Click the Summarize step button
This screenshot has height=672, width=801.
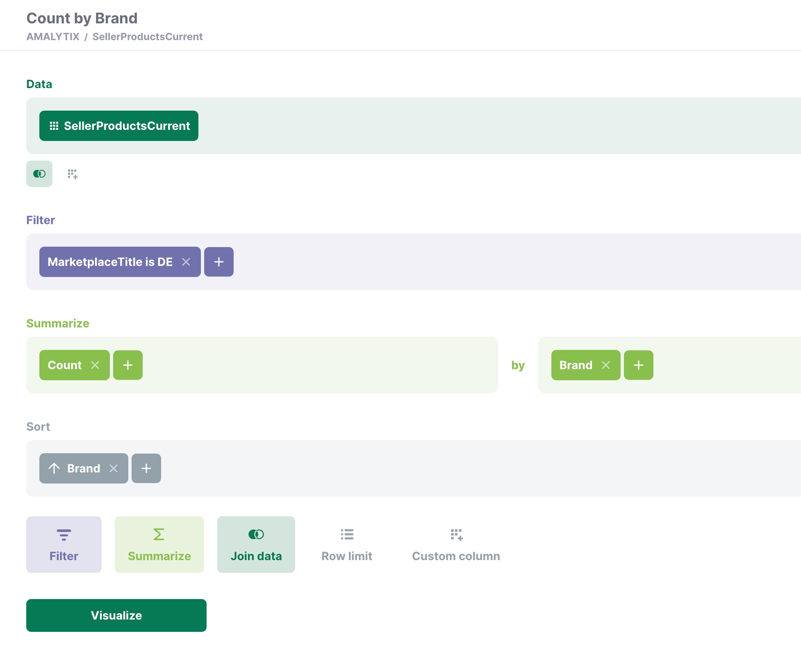coord(159,545)
